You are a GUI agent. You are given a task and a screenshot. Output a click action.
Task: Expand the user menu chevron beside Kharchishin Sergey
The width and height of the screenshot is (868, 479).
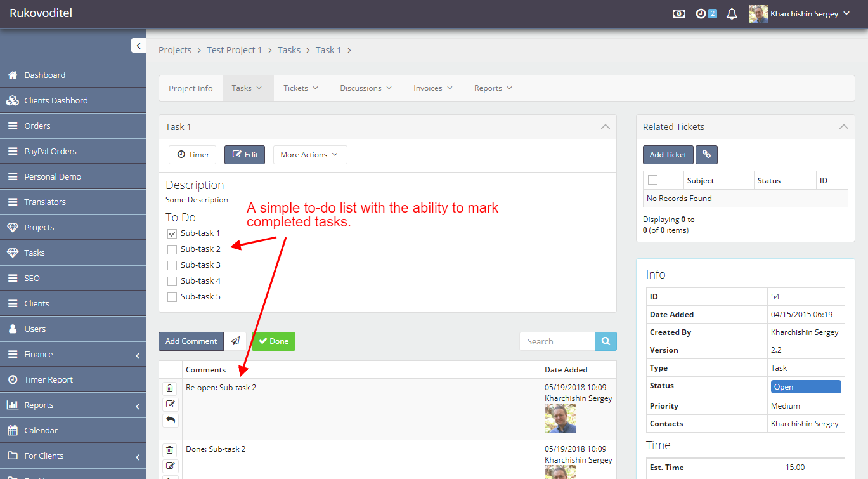(846, 13)
